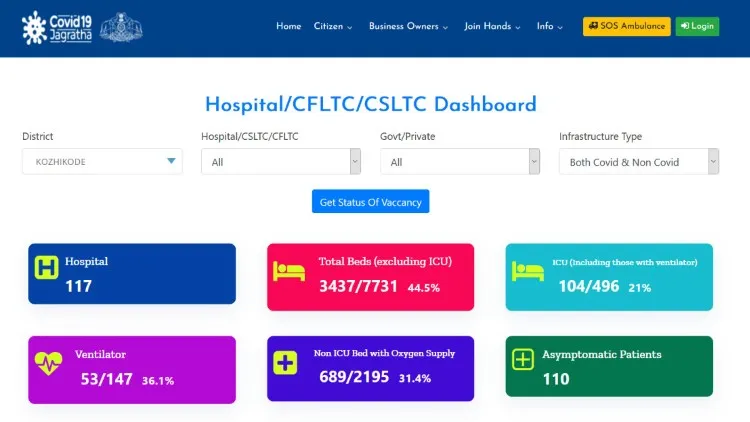Viewport: 750px width, 422px height.
Task: Click the Asymptomatic Patients count 110
Action: 556,379
